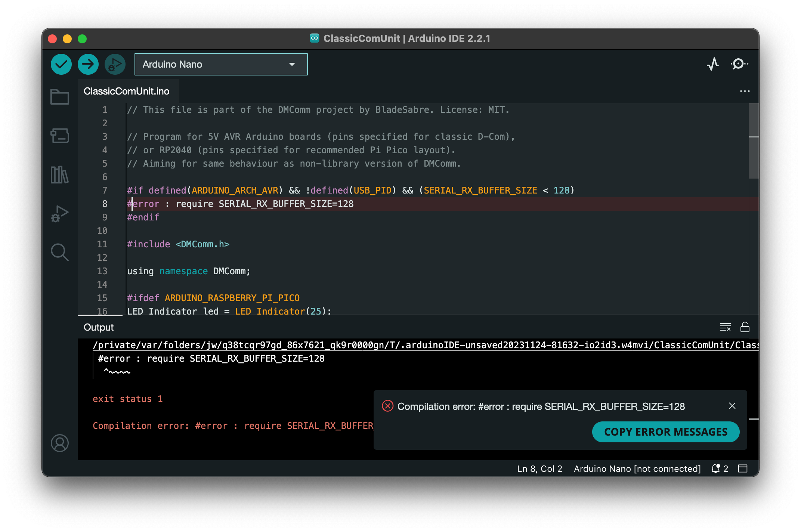Click the notifications bell showing 2
801x532 pixels.
point(720,468)
